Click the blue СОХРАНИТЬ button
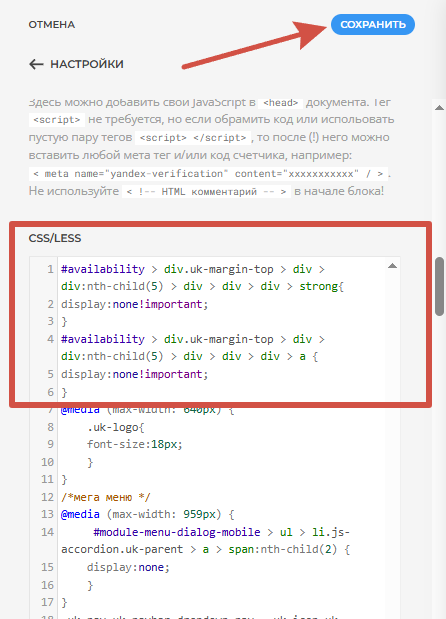The height and width of the screenshot is (619, 446). click(x=373, y=24)
